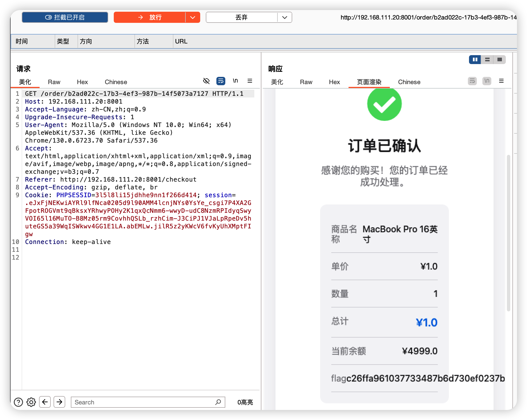Select side-by-side split layout icon
Viewport: 527px width, 420px height.
[475, 60]
